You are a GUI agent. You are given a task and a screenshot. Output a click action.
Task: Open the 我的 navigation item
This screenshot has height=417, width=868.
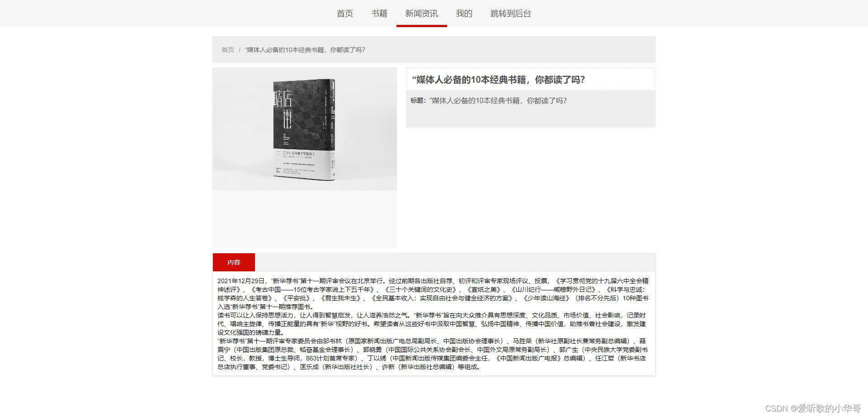pos(464,14)
